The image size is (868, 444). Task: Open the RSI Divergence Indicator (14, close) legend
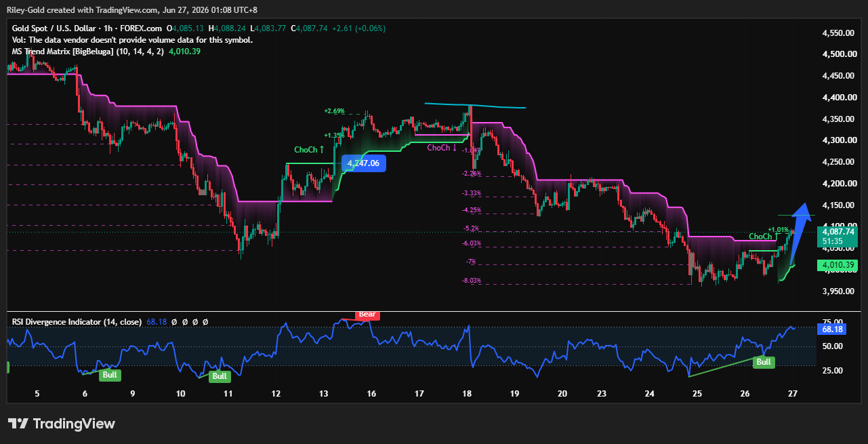pyautogui.click(x=77, y=322)
